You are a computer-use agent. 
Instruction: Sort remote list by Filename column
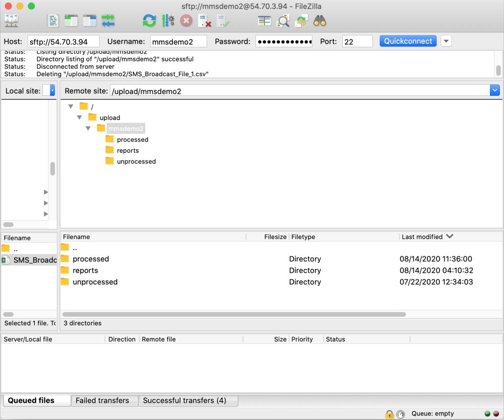tap(153, 236)
